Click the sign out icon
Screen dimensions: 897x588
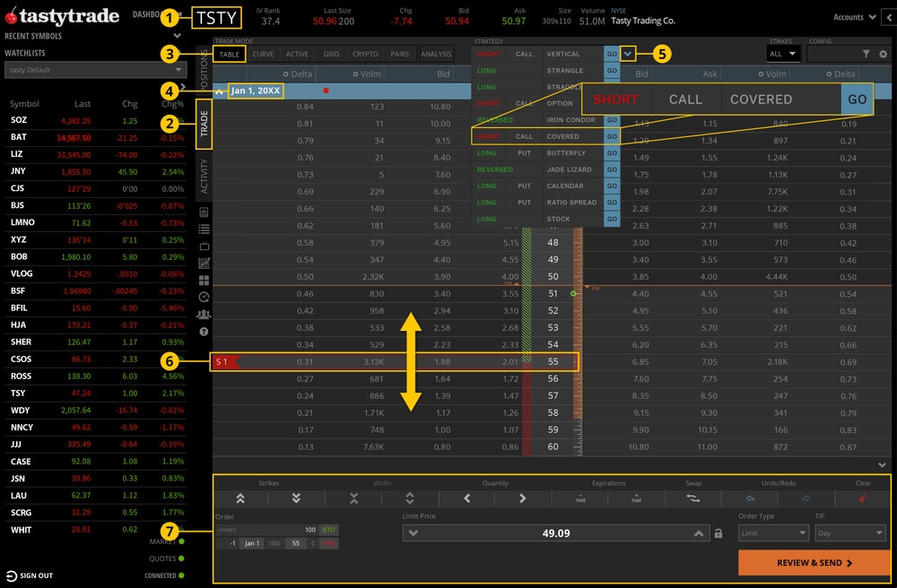point(12,575)
